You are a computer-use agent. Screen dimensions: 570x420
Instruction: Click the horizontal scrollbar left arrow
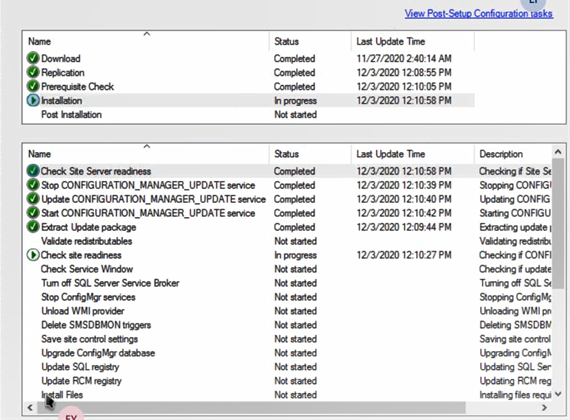click(30, 408)
